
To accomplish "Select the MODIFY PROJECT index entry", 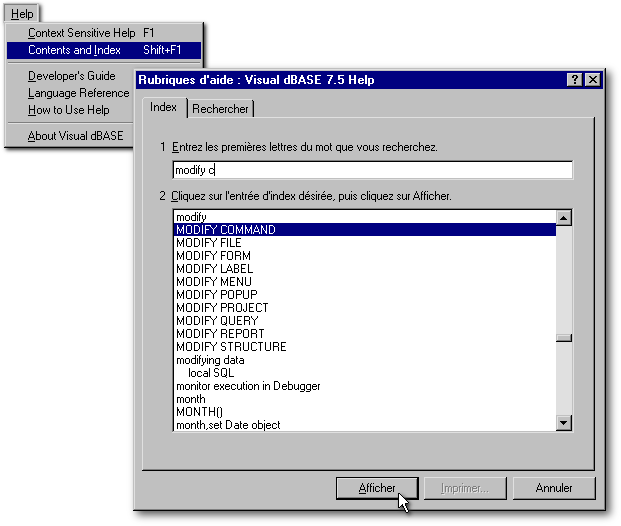I will point(365,308).
